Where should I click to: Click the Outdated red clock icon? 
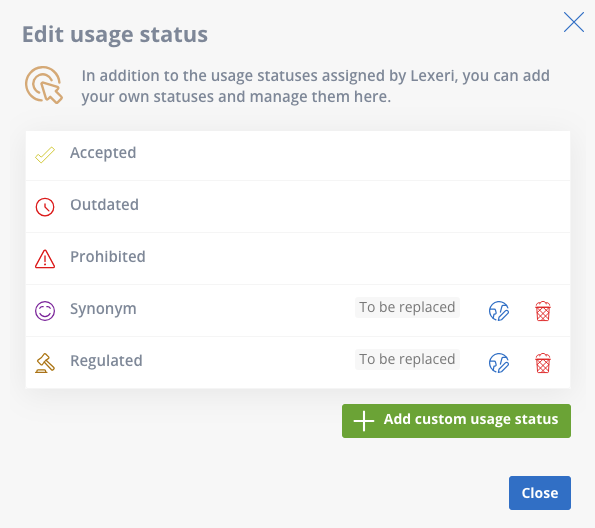[x=45, y=207]
